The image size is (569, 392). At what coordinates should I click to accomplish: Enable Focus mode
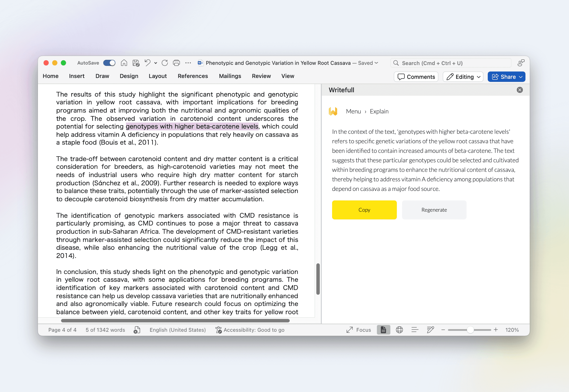tap(358, 330)
